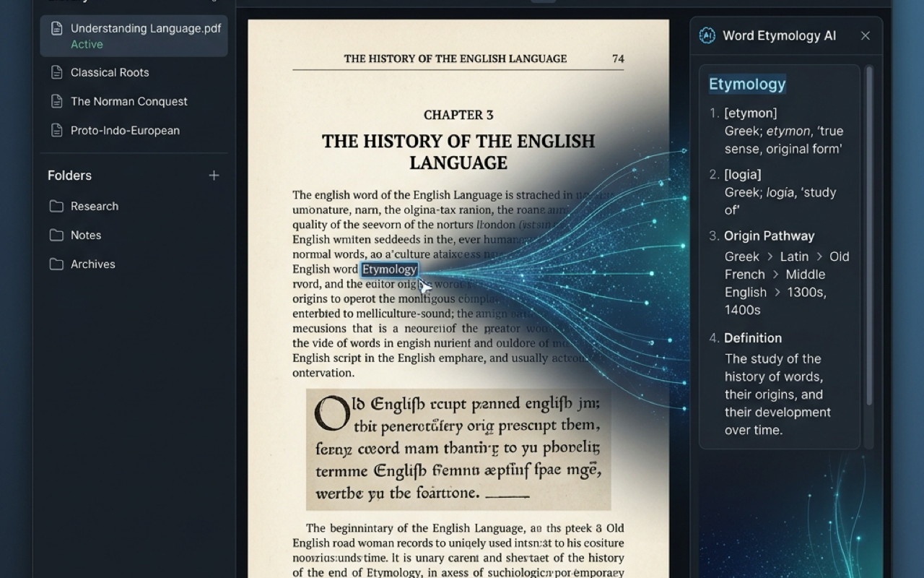The image size is (924, 578).
Task: Click the chevron between Greek and Latin
Action: pyautogui.click(x=770, y=256)
